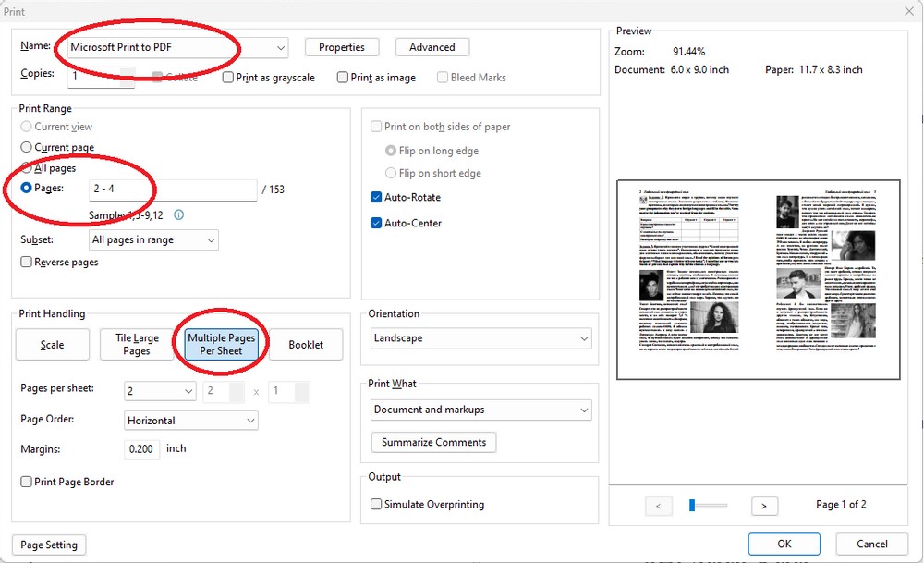Open the Summarize Comments button
Image resolution: width=924 pixels, height=563 pixels.
433,443
